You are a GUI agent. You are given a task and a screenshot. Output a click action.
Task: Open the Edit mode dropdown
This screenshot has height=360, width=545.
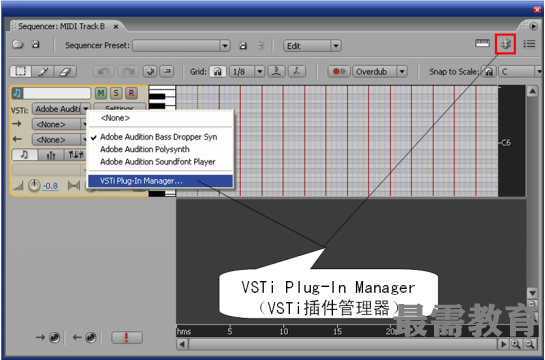(x=335, y=46)
